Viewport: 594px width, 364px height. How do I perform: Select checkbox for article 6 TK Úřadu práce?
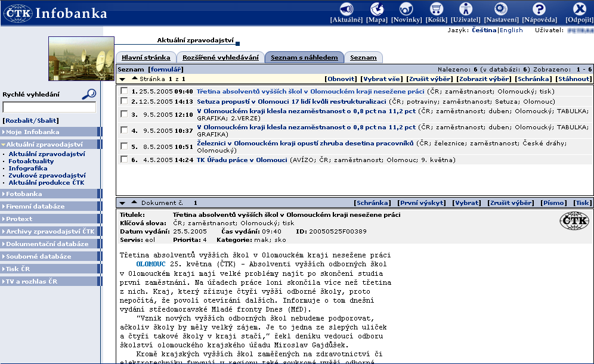click(x=123, y=159)
